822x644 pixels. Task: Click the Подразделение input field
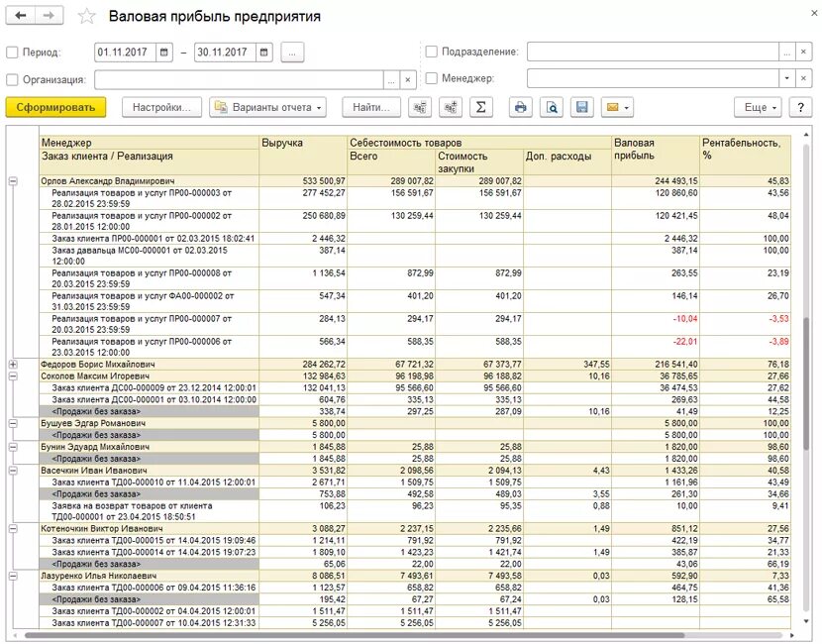pyautogui.click(x=653, y=52)
